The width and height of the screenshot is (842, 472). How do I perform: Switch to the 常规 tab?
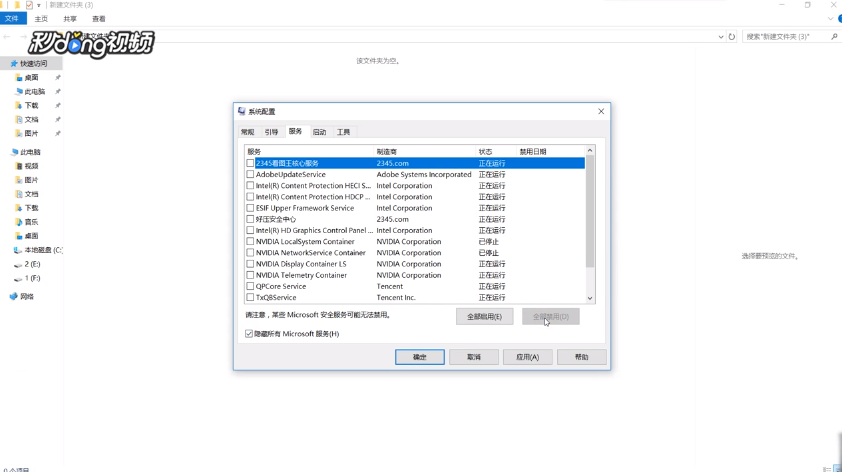pos(248,132)
